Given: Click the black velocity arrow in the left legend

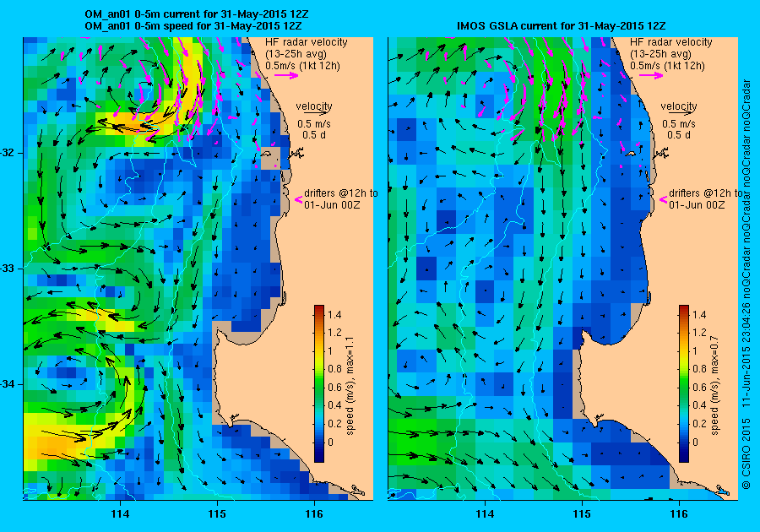Looking at the screenshot, I should coord(318,112).
